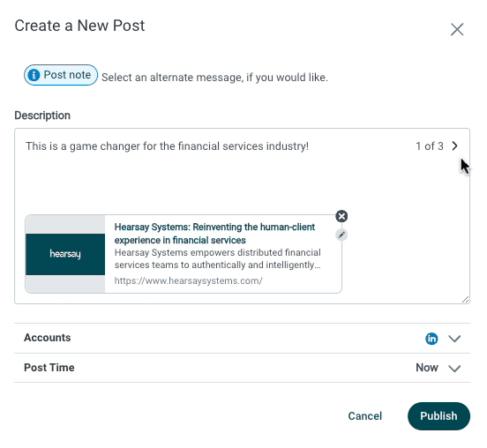
Task: Click the 'Create a New Post' heading
Action: click(x=79, y=26)
